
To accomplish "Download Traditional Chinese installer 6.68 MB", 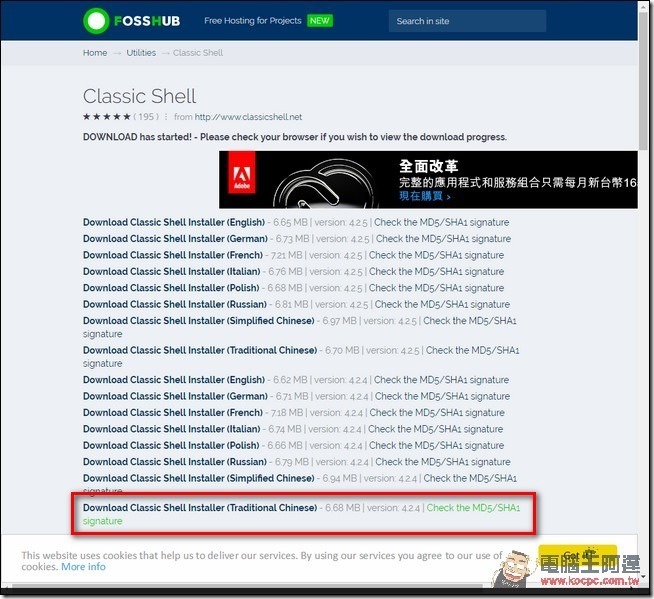I will [200, 508].
